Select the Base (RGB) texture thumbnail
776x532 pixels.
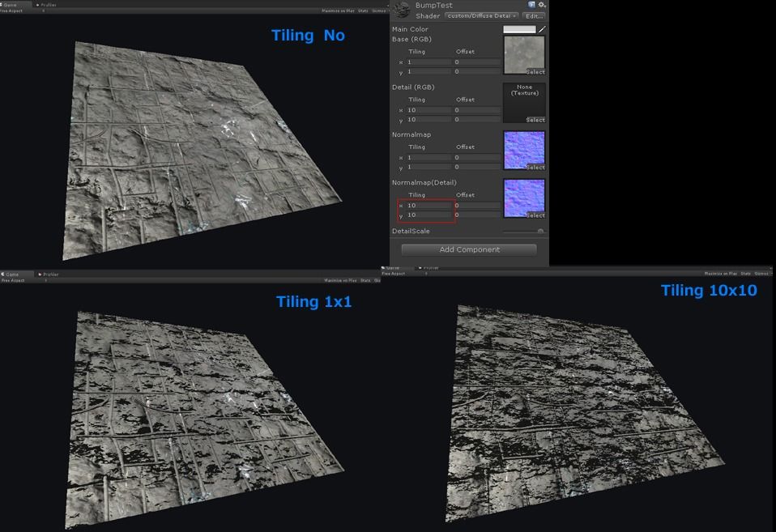click(x=524, y=55)
